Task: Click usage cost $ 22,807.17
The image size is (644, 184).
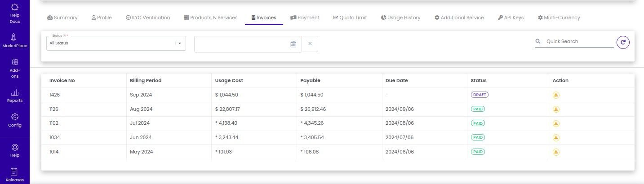Action: [227, 109]
